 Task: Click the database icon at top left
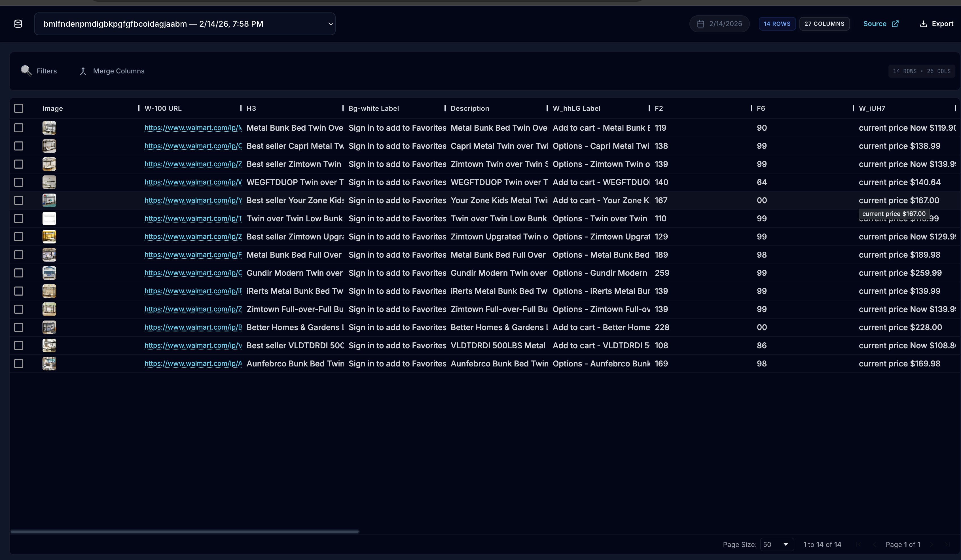tap(18, 24)
